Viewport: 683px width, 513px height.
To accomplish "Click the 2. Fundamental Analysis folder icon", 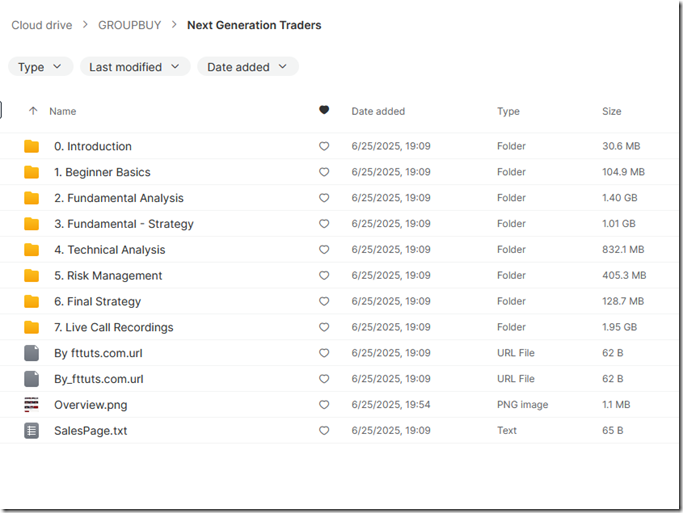I will click(x=31, y=198).
